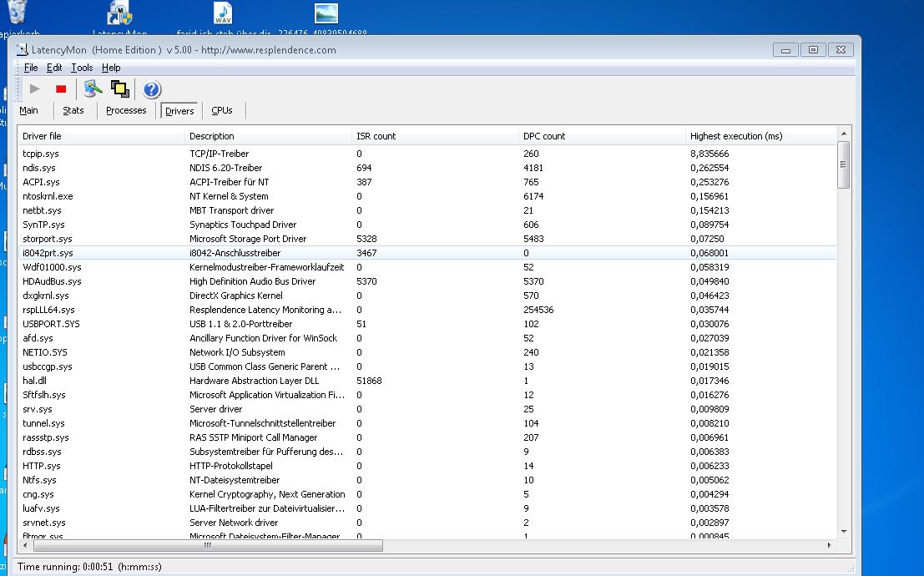Screen dimensions: 924x576
Task: Select the netbt.sys driver row
Action: (427, 210)
